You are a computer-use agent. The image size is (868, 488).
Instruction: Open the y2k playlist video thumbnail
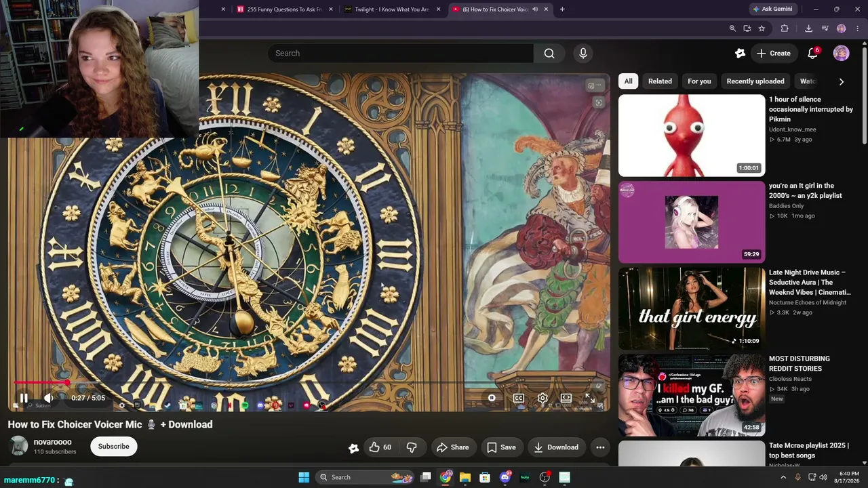692,222
